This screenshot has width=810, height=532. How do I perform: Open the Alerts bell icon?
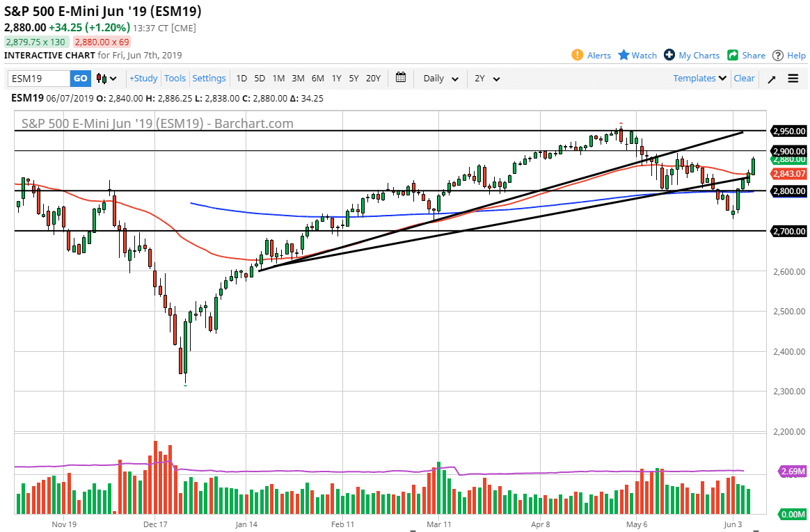pos(577,55)
